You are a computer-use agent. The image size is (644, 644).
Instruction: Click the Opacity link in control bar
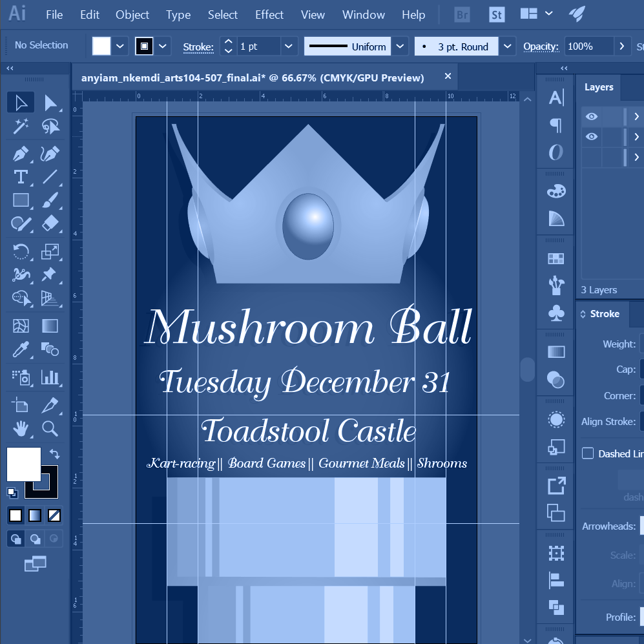(541, 47)
